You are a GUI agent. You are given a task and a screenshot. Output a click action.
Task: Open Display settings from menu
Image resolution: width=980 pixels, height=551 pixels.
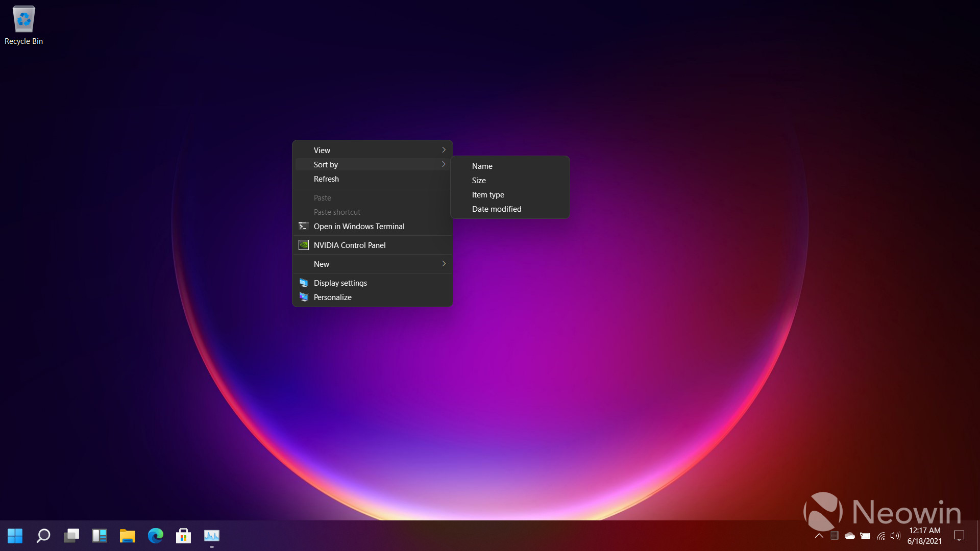[340, 283]
